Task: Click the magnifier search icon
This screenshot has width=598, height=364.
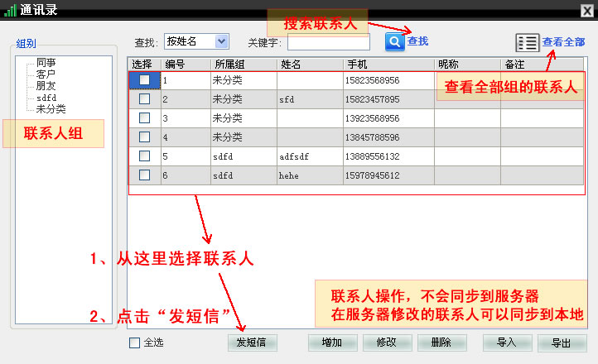Action: pyautogui.click(x=394, y=41)
